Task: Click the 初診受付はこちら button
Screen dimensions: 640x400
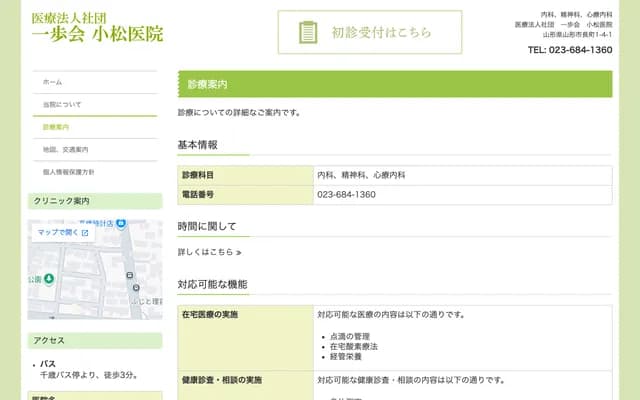Action: [370, 32]
